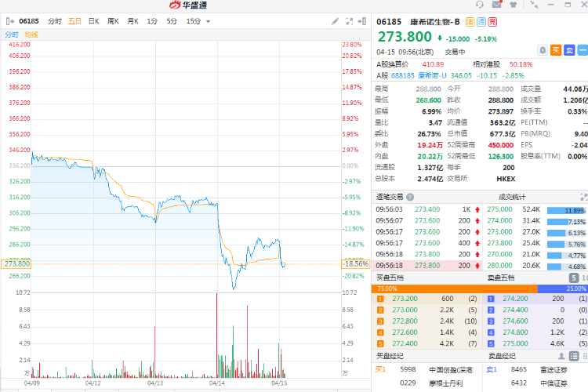Image resolution: width=588 pixels, height=392 pixels.
Task: Click the orange 沽 badge
Action: click(x=470, y=22)
